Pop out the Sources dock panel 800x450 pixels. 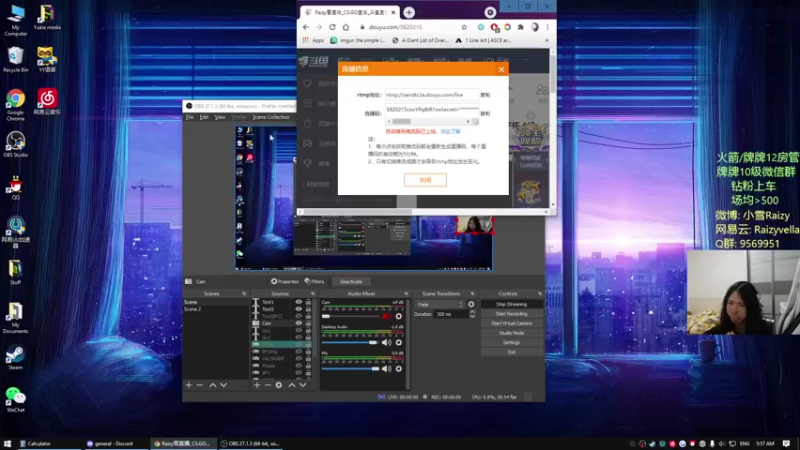[313, 294]
